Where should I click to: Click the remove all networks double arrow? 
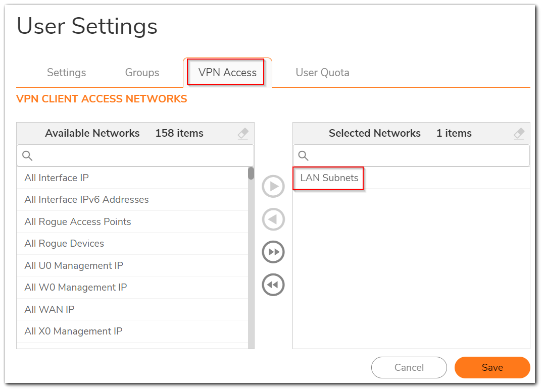point(273,285)
